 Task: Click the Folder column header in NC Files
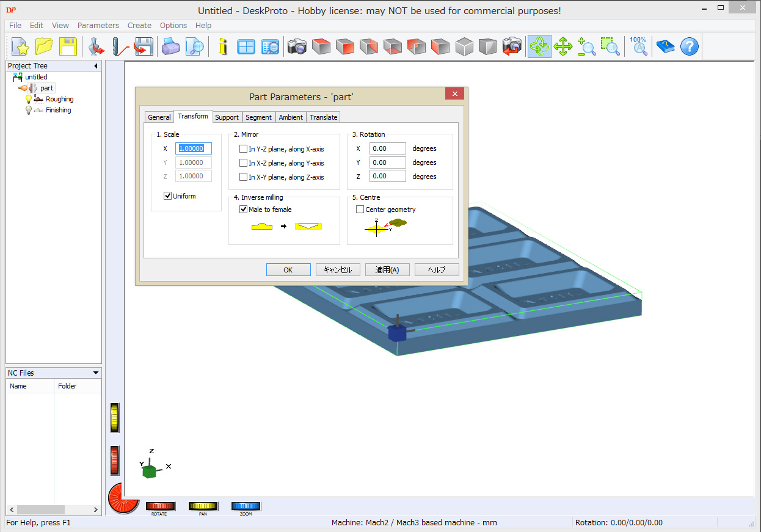coord(78,386)
